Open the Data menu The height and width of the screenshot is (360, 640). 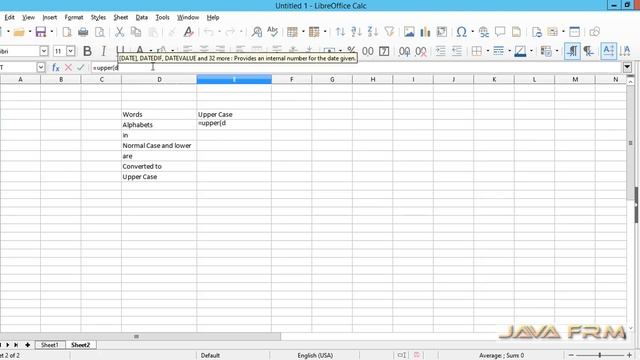coord(142,17)
